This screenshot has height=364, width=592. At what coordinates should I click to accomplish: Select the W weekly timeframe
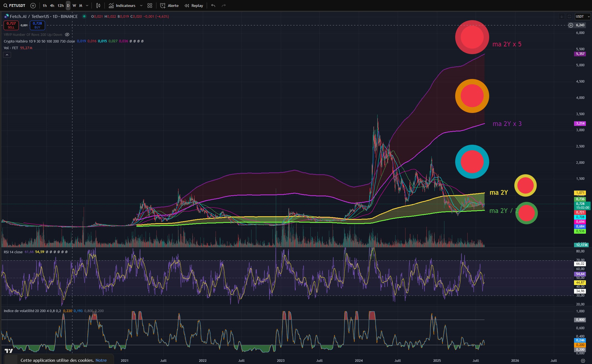pyautogui.click(x=74, y=6)
